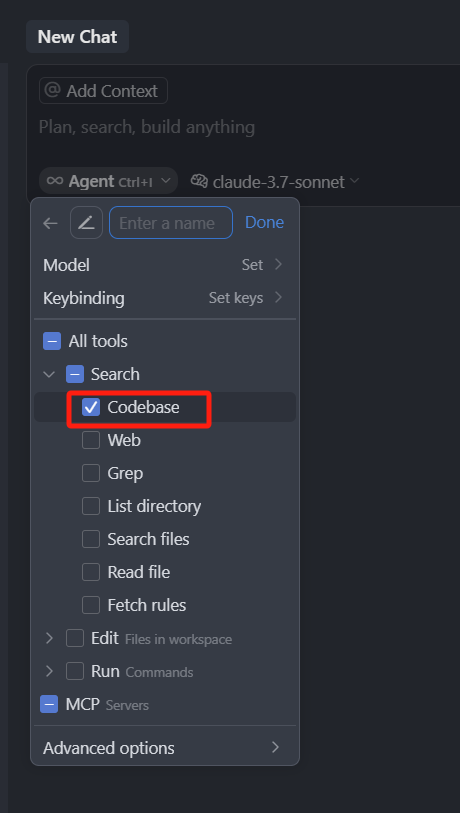Open Keybinding Set keys option
Image resolution: width=460 pixels, height=813 pixels.
point(164,298)
